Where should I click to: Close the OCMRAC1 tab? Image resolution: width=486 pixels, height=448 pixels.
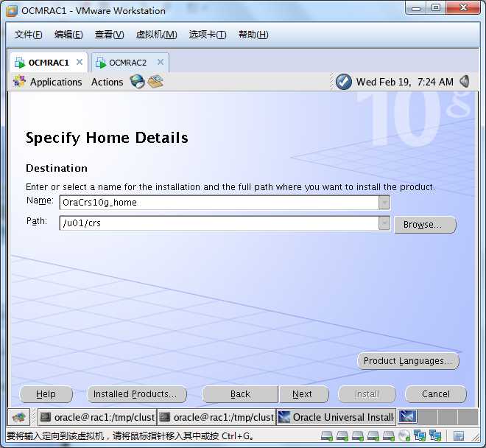[x=80, y=62]
